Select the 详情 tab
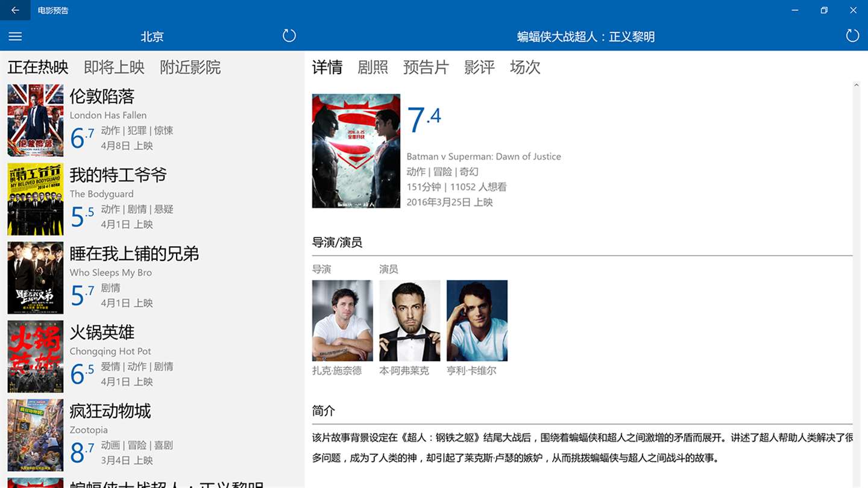 (x=327, y=67)
